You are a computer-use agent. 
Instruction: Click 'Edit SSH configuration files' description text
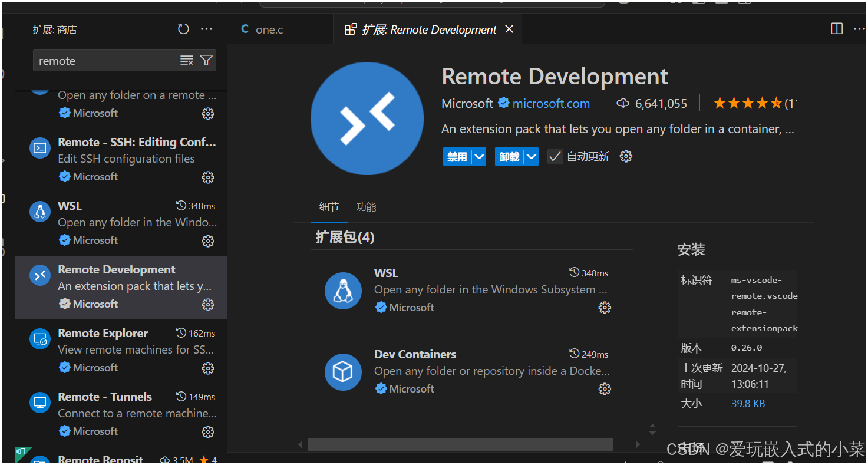click(x=126, y=159)
